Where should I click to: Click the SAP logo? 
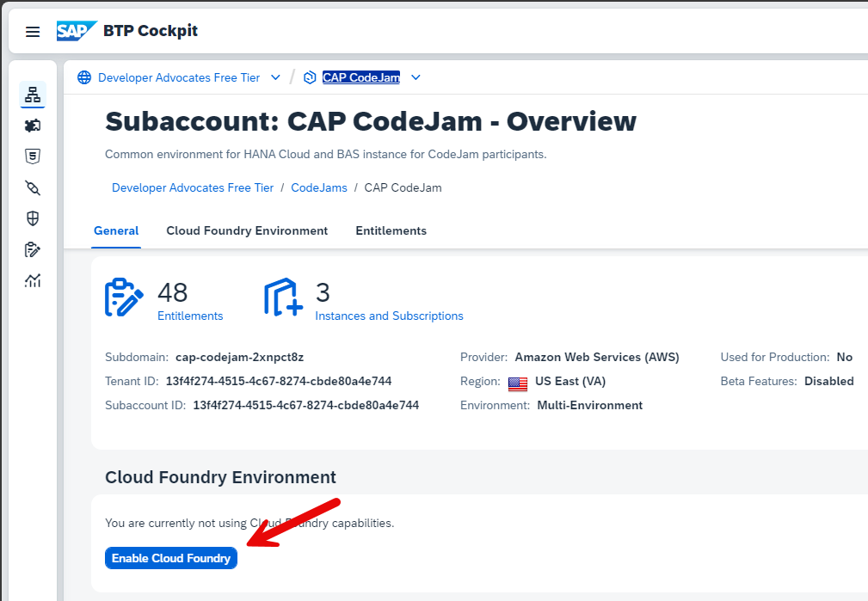pos(76,30)
